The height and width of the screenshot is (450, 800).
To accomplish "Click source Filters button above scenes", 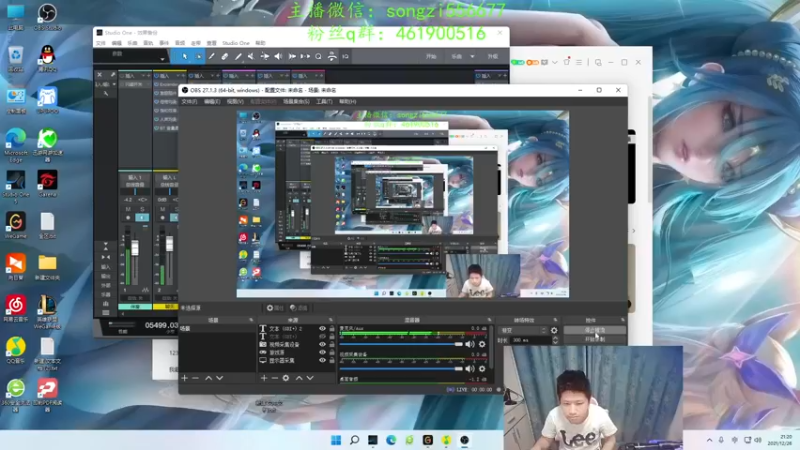I will (299, 308).
